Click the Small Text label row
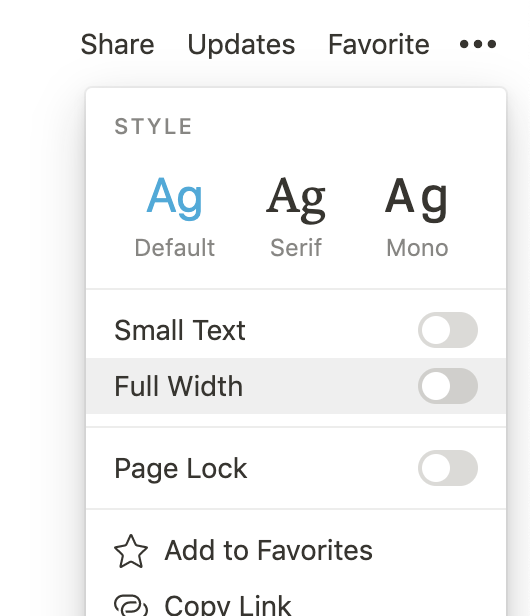The width and height of the screenshot is (530, 616). pos(296,330)
